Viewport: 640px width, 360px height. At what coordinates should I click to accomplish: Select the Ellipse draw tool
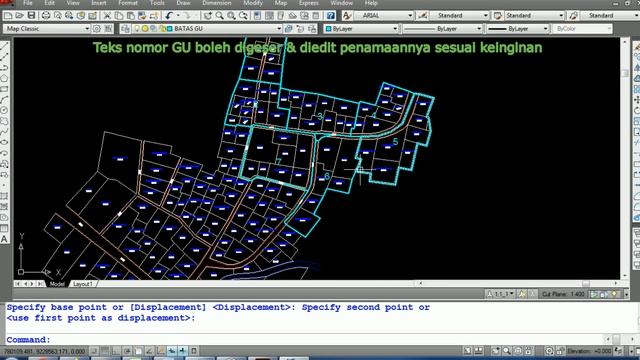pos(4,142)
